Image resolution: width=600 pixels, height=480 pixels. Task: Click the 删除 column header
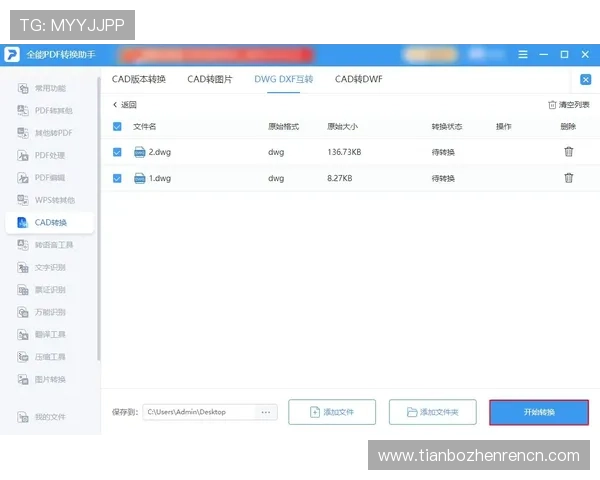[568, 126]
